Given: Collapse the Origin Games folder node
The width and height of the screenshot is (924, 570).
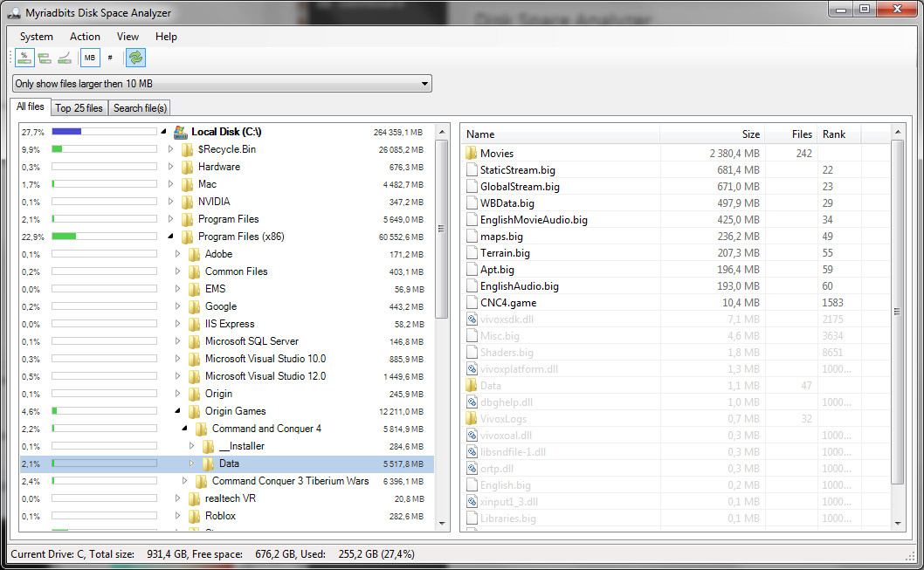Looking at the screenshot, I should tap(178, 411).
